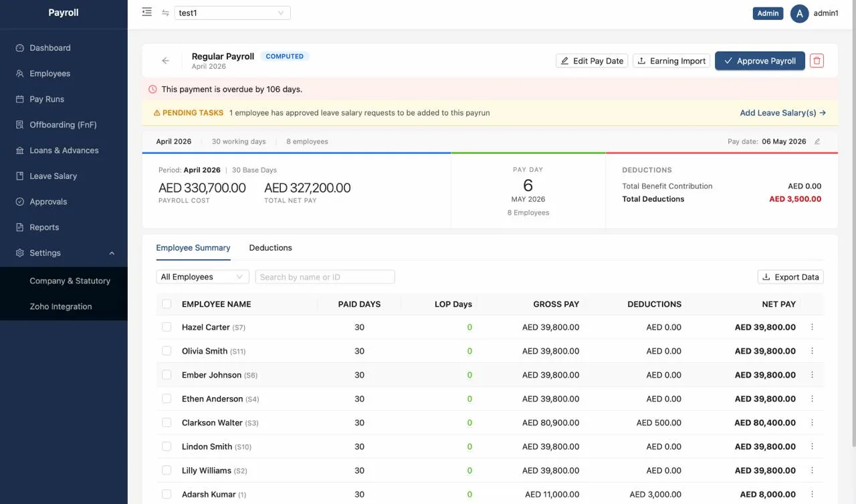Click the COMPUTED status badge
Screen dimensions: 856x504
(x=285, y=56)
